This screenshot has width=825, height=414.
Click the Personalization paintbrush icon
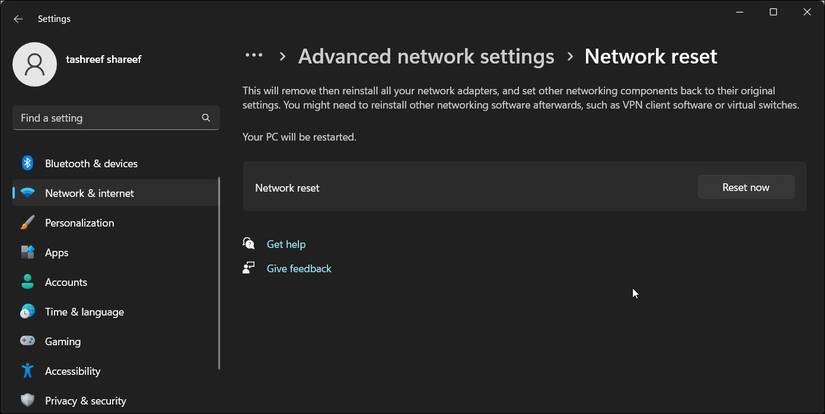[28, 223]
